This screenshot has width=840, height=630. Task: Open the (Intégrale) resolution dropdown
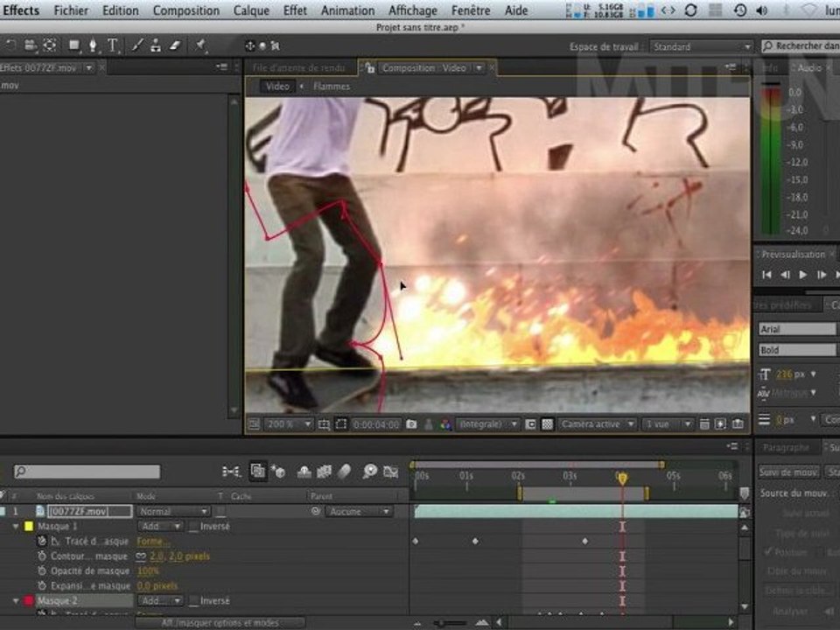coord(487,424)
